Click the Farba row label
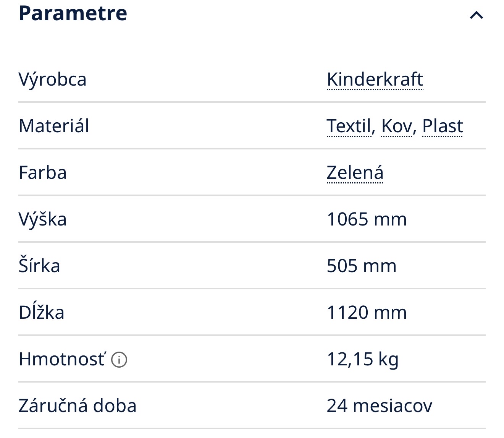The height and width of the screenshot is (438, 504). (x=43, y=173)
